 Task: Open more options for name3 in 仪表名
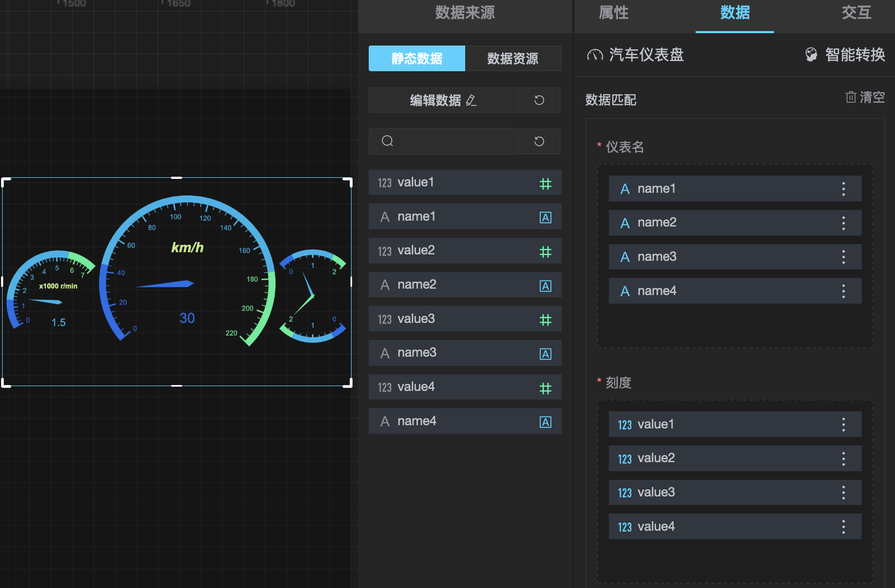point(844,257)
